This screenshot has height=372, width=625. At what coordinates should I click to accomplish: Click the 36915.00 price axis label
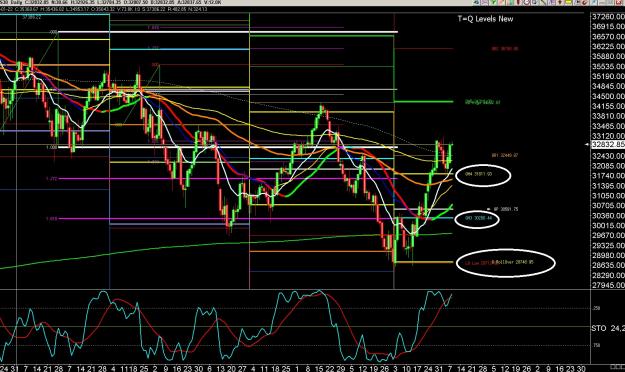coord(608,26)
